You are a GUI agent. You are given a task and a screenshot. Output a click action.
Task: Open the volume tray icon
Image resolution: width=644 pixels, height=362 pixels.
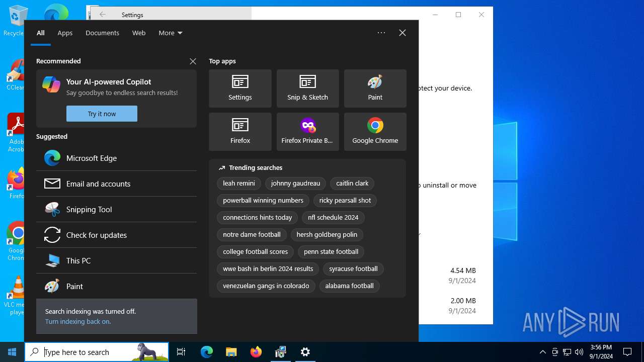click(579, 352)
